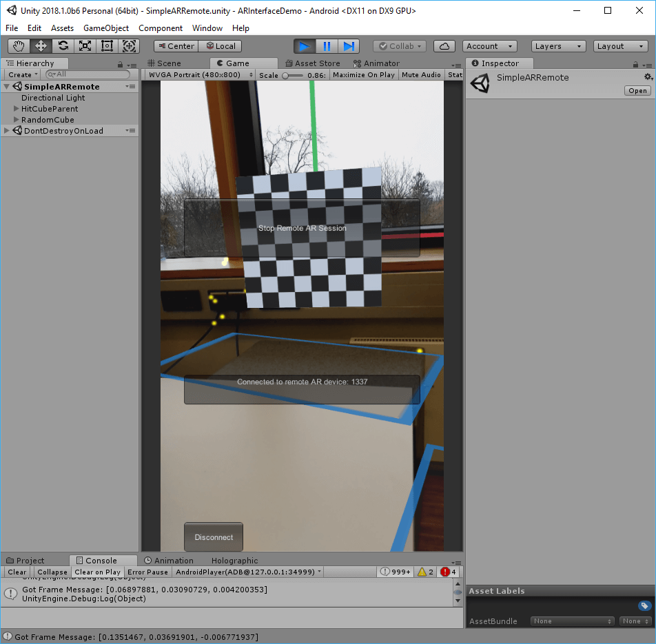Image resolution: width=656 pixels, height=644 pixels.
Task: Open the Layout dropdown
Action: (x=620, y=46)
